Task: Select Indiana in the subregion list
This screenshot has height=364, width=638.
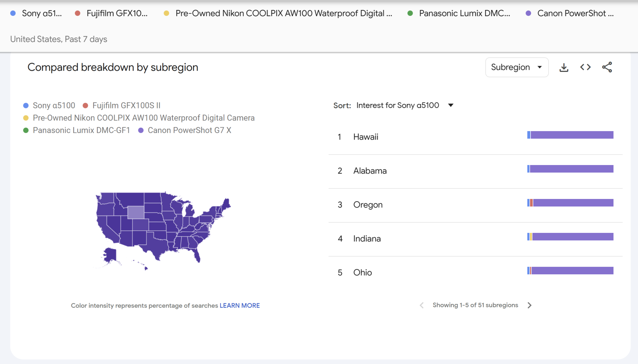Action: [475, 239]
